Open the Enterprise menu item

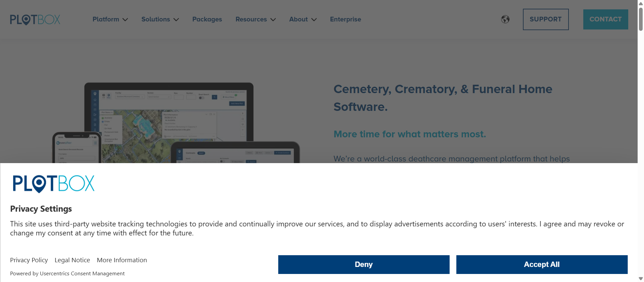tap(345, 19)
